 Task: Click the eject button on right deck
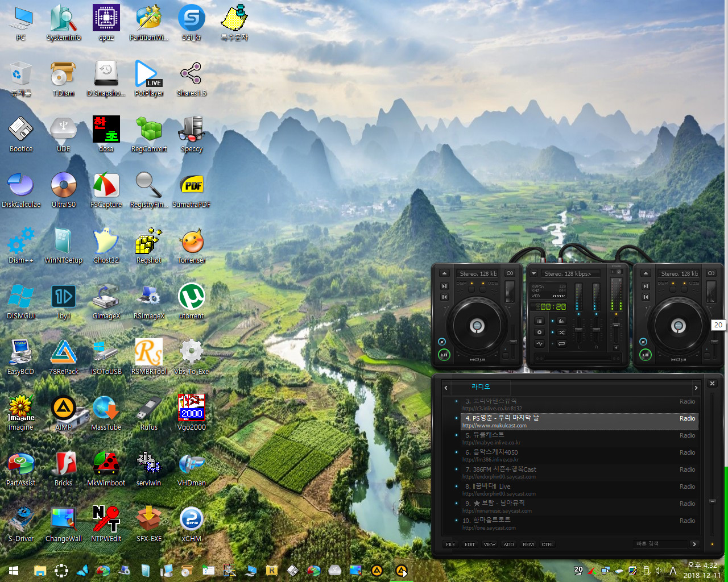pos(646,273)
